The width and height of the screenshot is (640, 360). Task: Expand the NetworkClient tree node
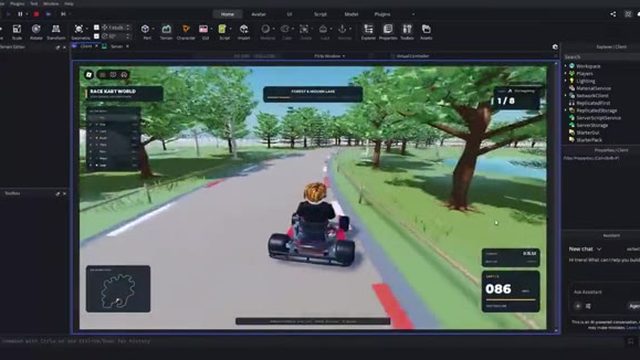pyautogui.click(x=566, y=96)
